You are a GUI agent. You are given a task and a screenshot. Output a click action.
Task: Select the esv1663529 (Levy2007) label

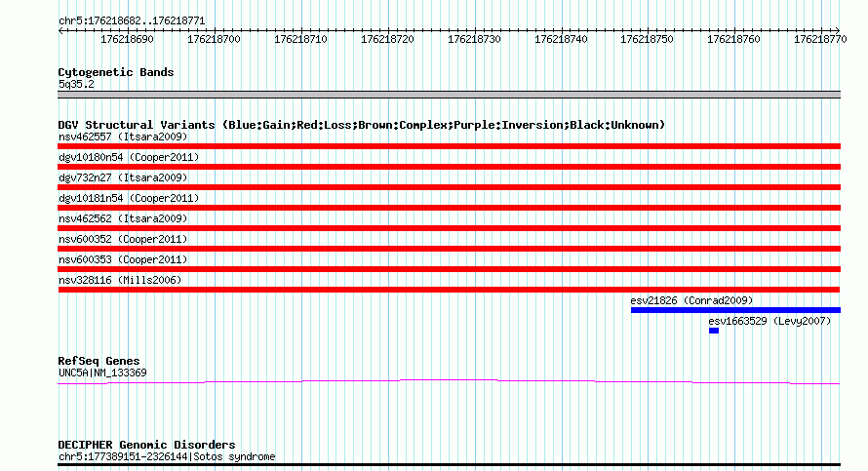(770, 321)
